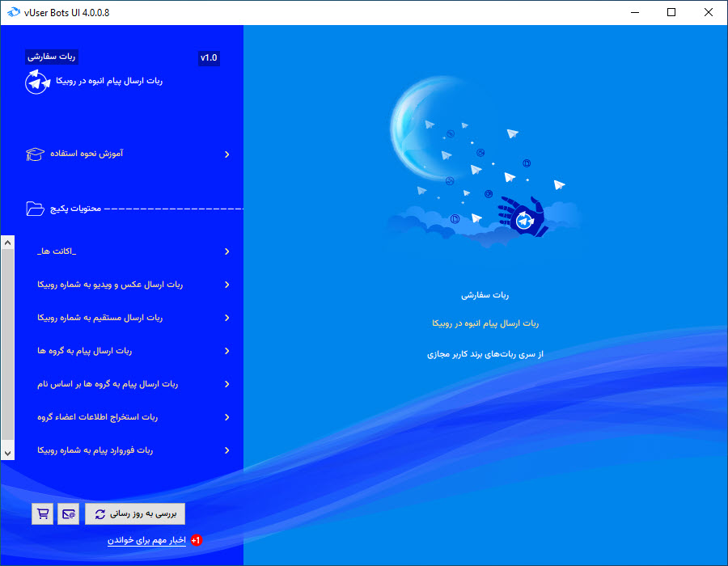
Task: Expand chevron for گروه ها بر اساس نام
Action: 227,384
